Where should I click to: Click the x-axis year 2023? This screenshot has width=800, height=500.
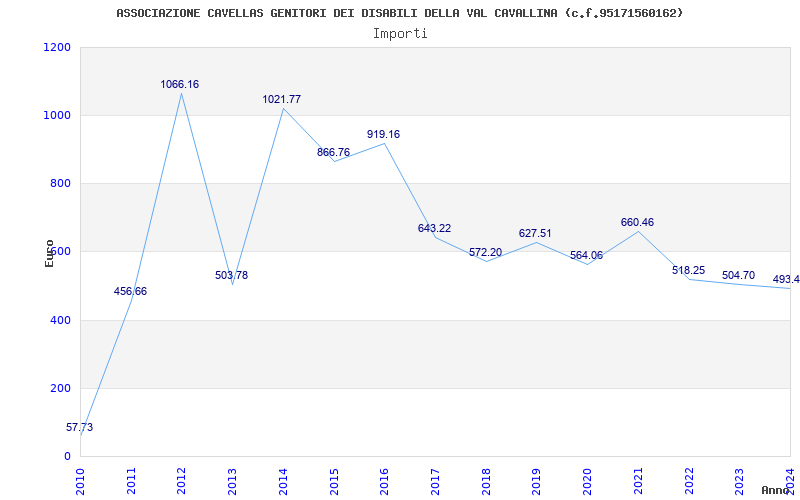(739, 481)
